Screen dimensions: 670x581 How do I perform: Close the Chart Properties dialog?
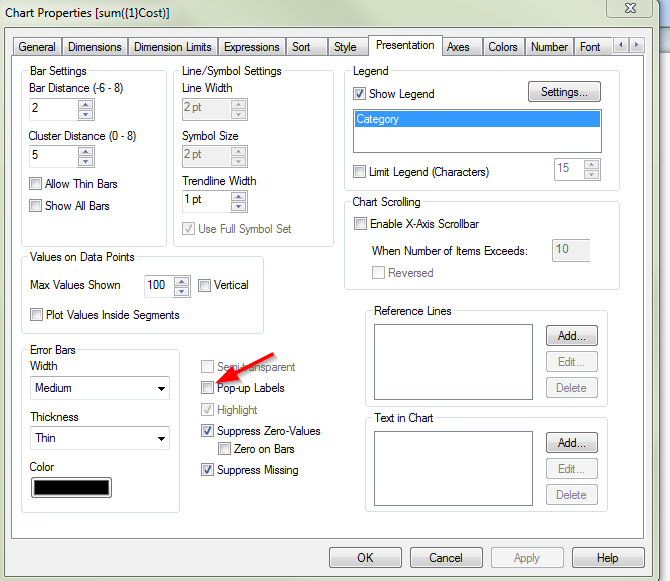tap(630, 8)
